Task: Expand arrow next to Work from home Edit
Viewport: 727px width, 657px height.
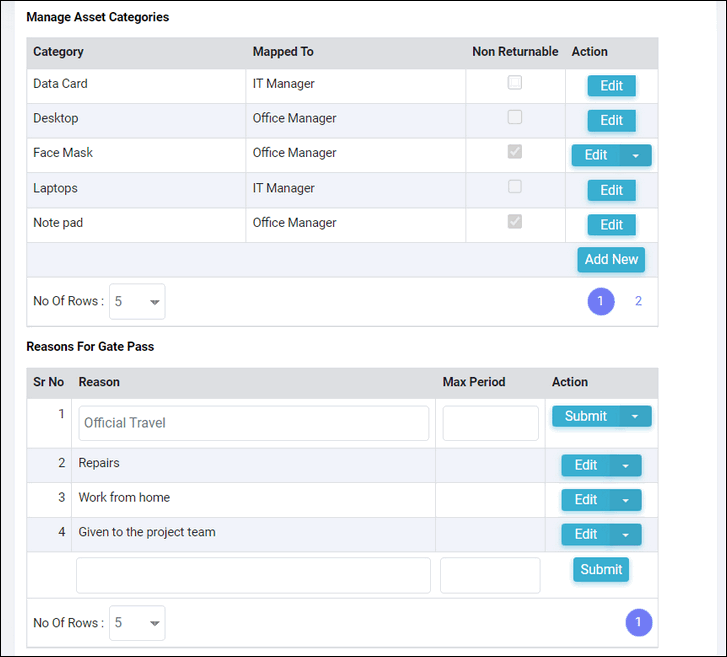Action: click(x=625, y=500)
